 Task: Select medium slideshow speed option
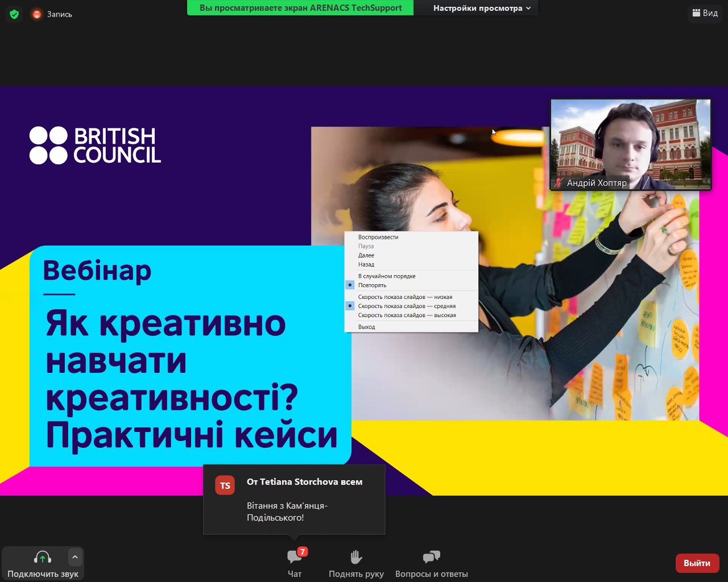coord(406,306)
